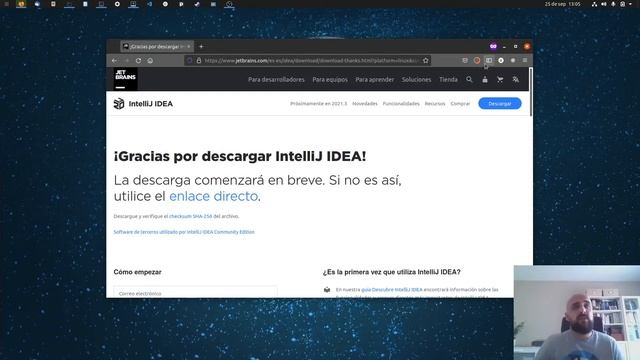Open third-party software Community Edition link

coord(184,232)
